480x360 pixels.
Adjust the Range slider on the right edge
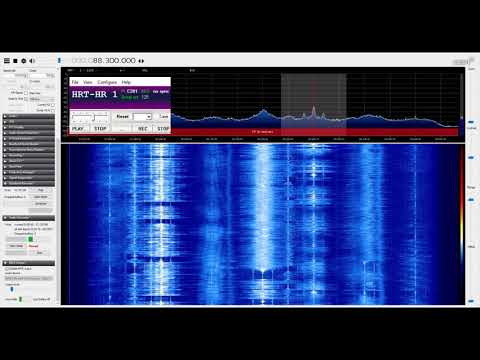471,200
